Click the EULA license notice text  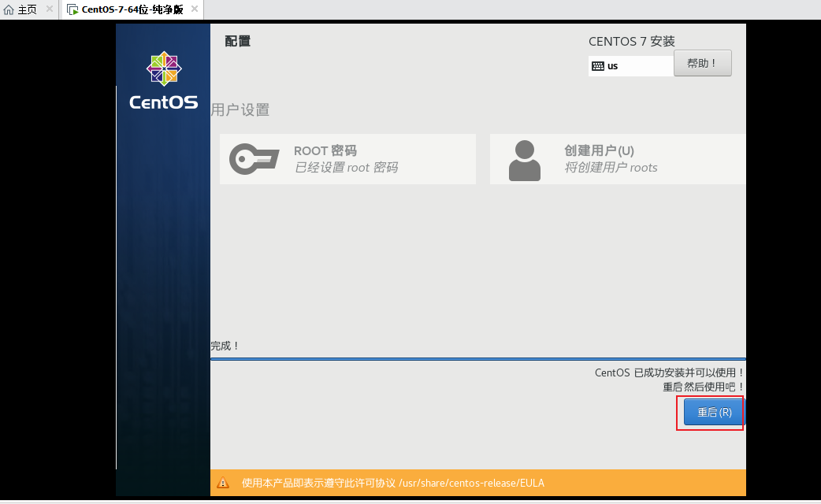point(392,483)
